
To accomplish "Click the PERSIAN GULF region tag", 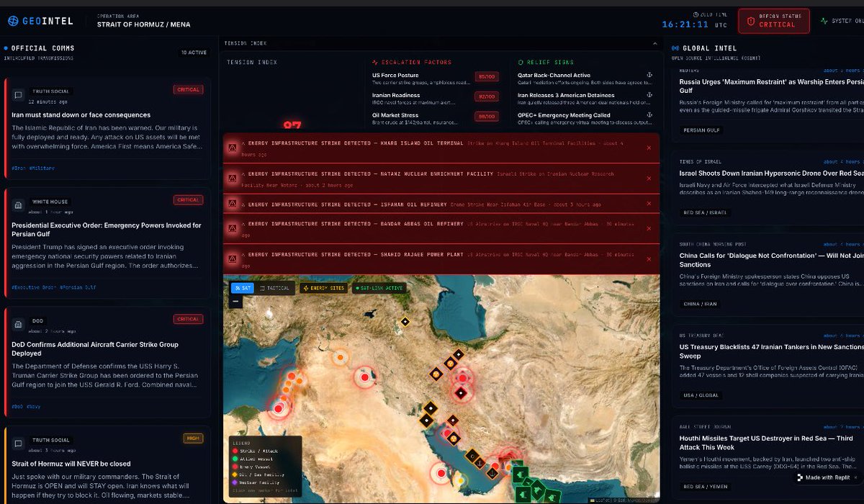I will pos(702,130).
